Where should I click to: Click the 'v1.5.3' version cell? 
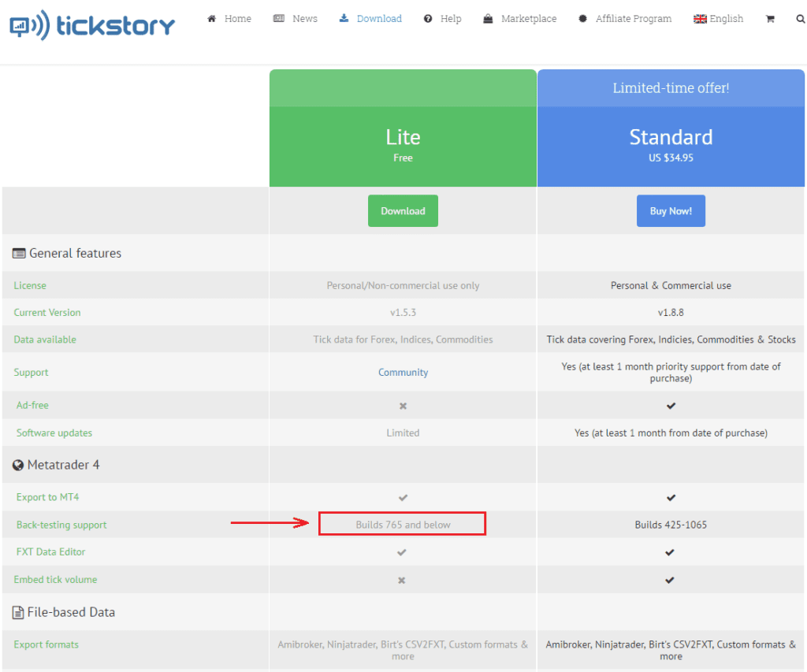click(x=403, y=312)
